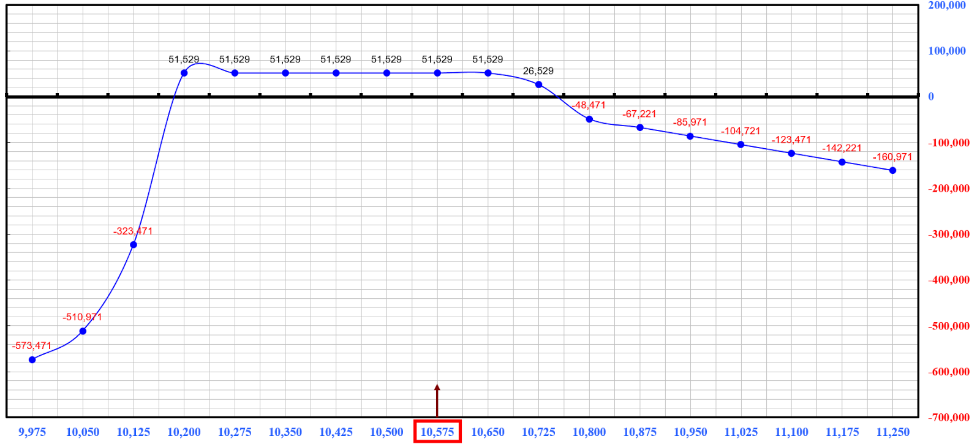Click the -160,971 data label
Image resolution: width=980 pixels, height=447 pixels.
click(892, 157)
